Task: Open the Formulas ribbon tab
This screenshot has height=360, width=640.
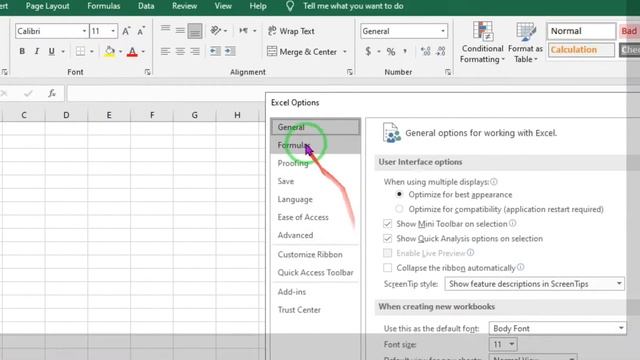Action: pyautogui.click(x=104, y=6)
